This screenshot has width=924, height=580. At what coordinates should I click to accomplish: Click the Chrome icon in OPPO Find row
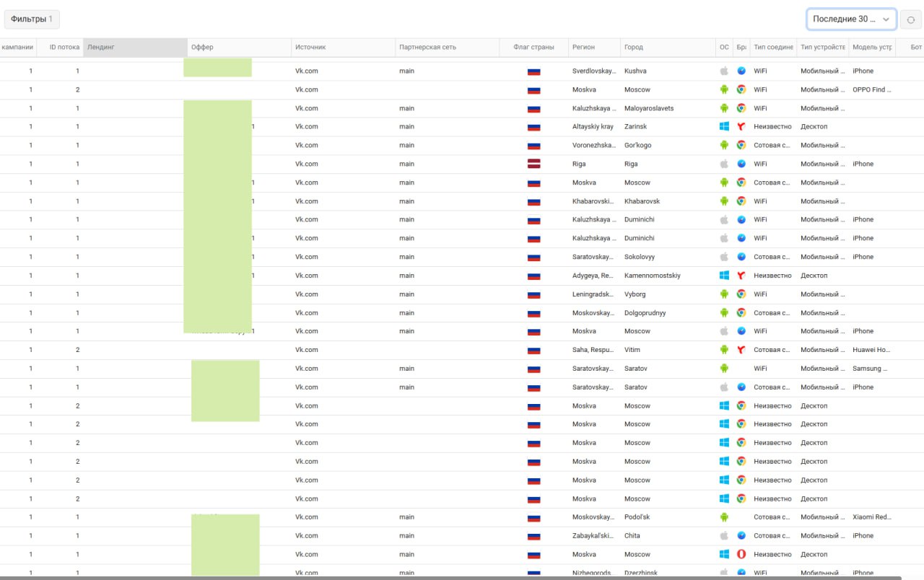point(741,89)
